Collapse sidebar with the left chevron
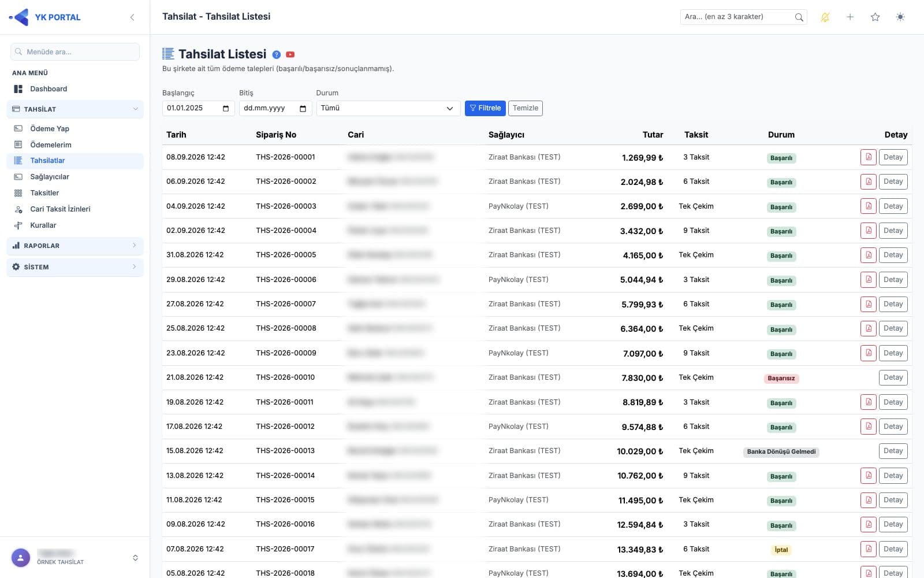 [132, 17]
